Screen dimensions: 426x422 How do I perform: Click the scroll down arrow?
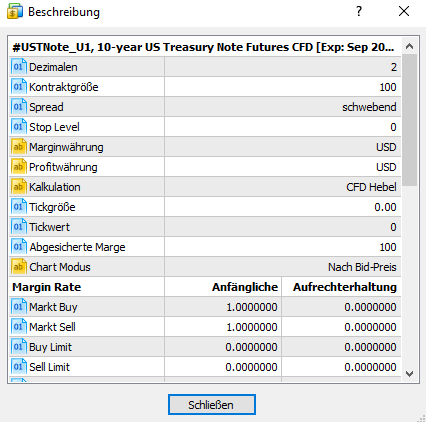[409, 374]
